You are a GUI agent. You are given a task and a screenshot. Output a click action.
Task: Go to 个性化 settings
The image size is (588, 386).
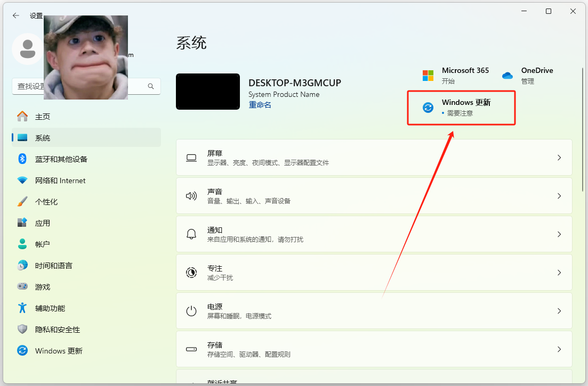click(86, 202)
